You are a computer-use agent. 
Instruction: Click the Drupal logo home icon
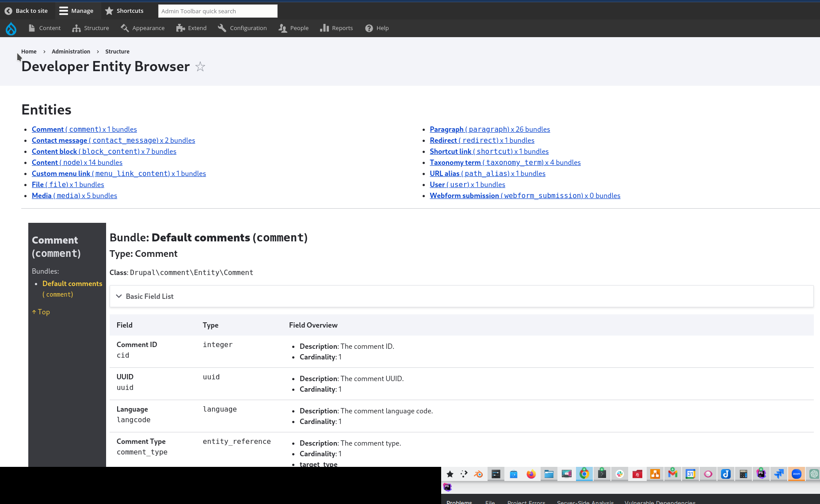coord(11,29)
